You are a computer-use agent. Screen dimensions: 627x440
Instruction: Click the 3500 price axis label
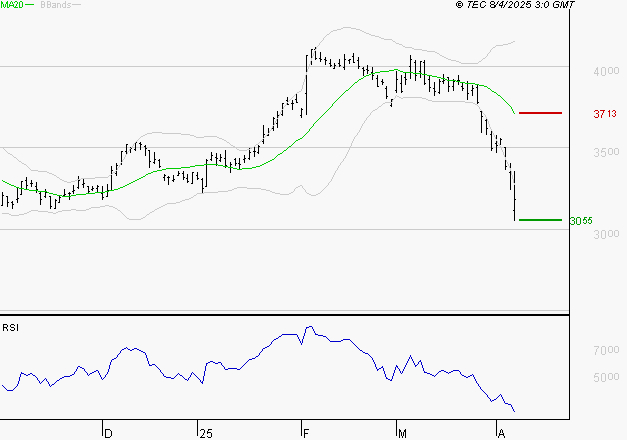pos(606,152)
